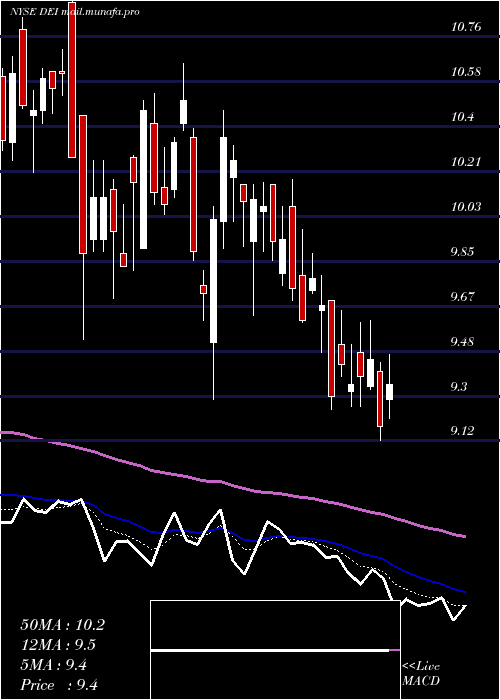
Task: Click the pink 50MA line's right end
Action: [x=464, y=536]
